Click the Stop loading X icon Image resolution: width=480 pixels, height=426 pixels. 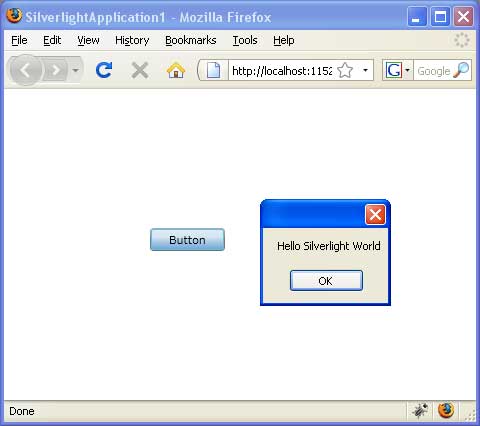[140, 70]
